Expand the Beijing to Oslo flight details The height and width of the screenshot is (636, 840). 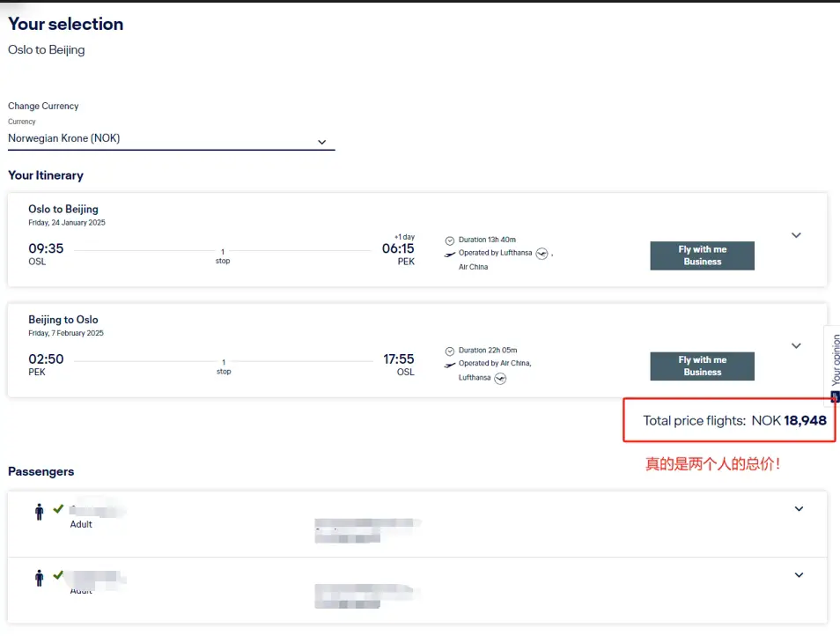(796, 345)
